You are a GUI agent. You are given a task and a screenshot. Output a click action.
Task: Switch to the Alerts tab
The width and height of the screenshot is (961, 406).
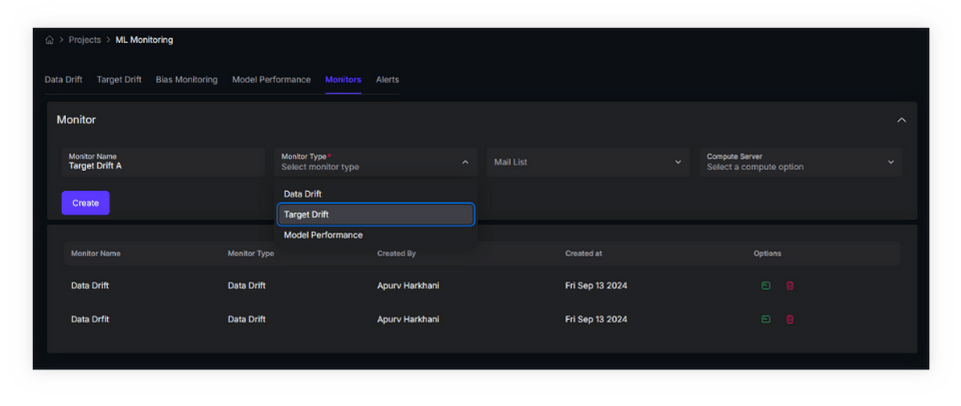tap(387, 80)
